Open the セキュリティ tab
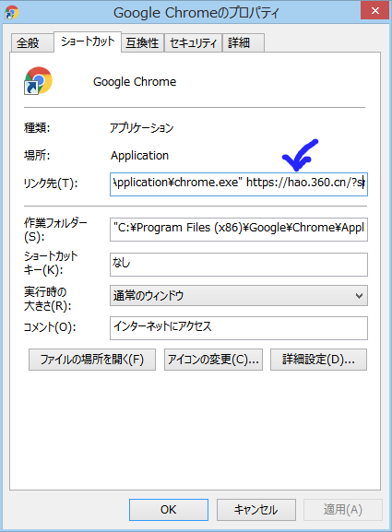The image size is (392, 532). click(193, 42)
